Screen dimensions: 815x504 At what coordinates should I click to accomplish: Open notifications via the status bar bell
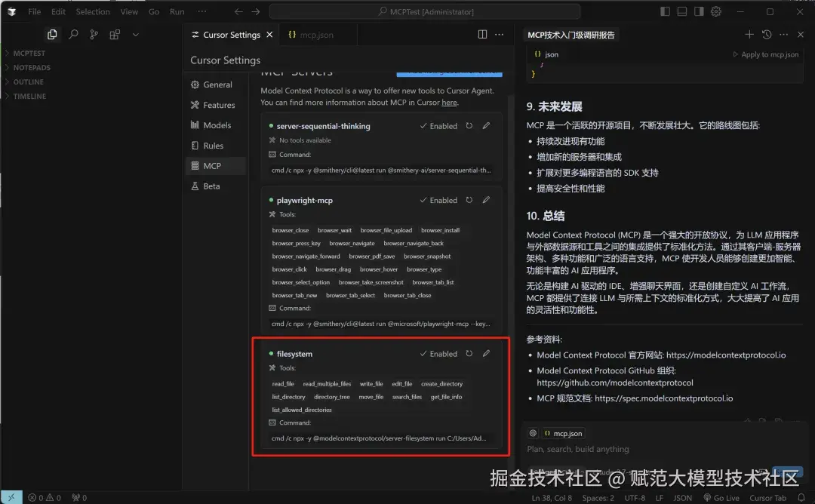click(801, 498)
